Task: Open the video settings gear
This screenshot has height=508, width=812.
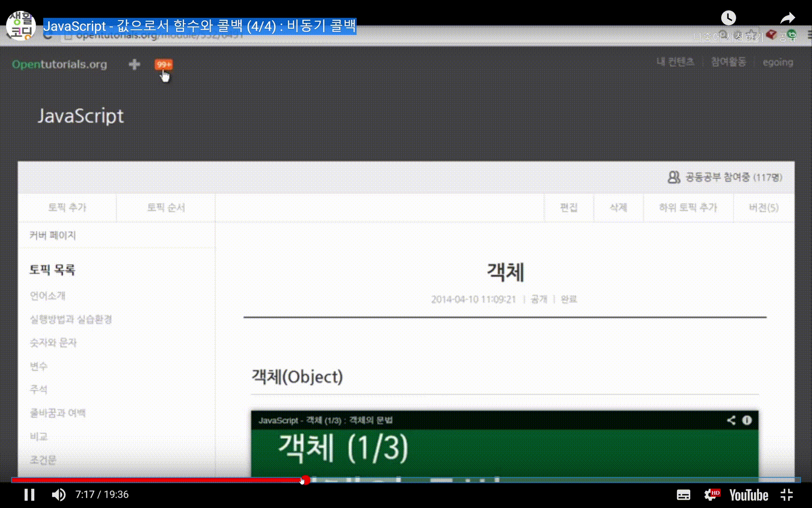Action: point(711,495)
